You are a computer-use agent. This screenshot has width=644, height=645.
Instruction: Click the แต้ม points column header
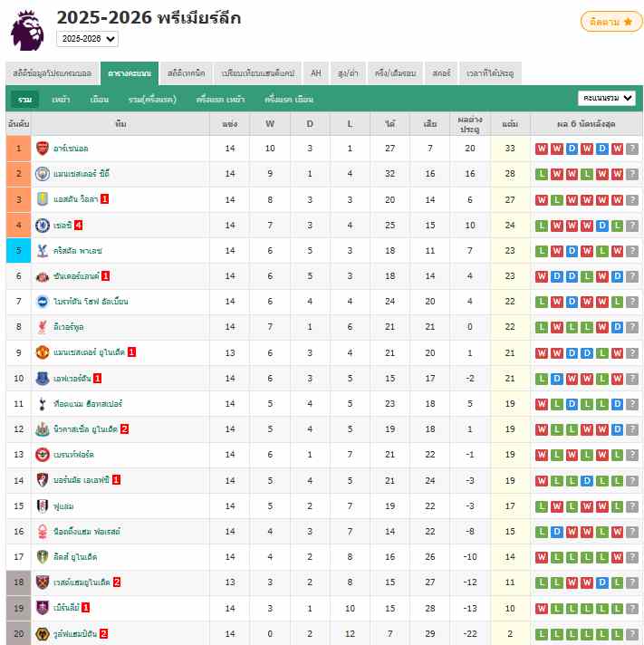click(x=510, y=123)
